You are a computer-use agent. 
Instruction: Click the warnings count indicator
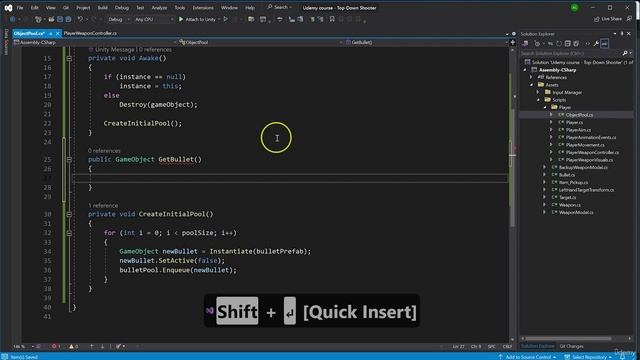click(x=74, y=346)
